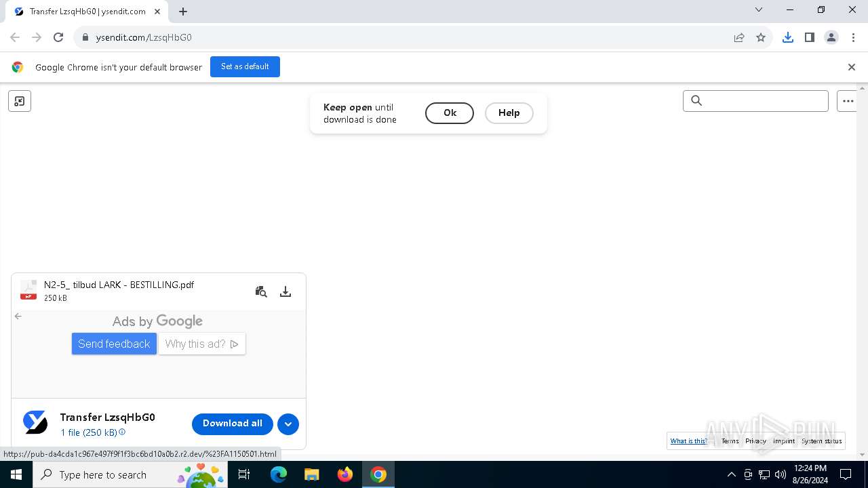Open notification center
868x488 pixels.
point(846,474)
